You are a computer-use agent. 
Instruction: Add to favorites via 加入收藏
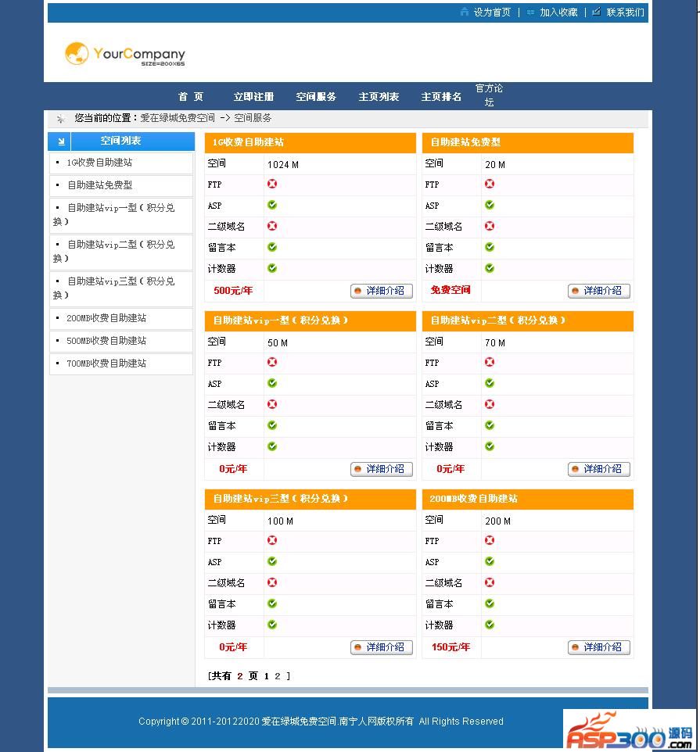(558, 13)
